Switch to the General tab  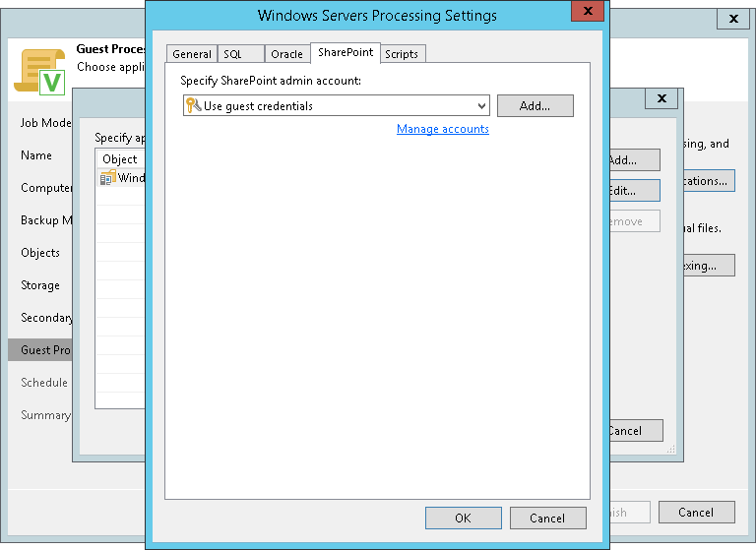[192, 54]
